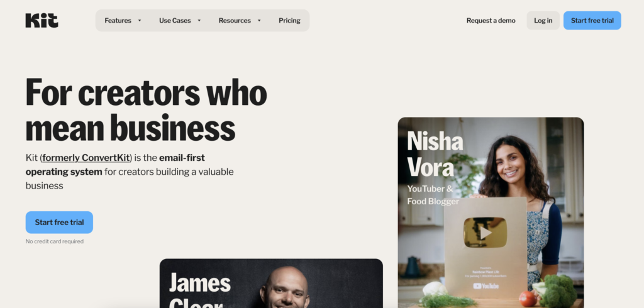Expand the Features dropdown arrow
The width and height of the screenshot is (644, 308).
(x=139, y=21)
